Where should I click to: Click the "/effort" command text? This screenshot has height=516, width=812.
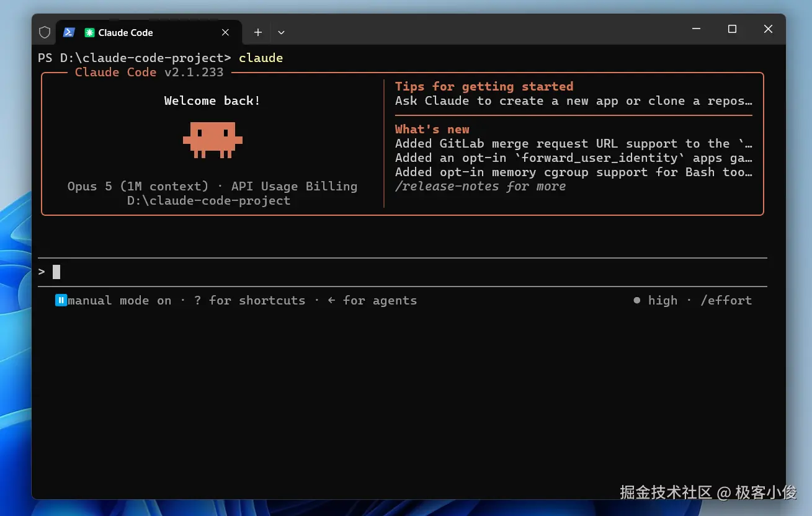[726, 300]
